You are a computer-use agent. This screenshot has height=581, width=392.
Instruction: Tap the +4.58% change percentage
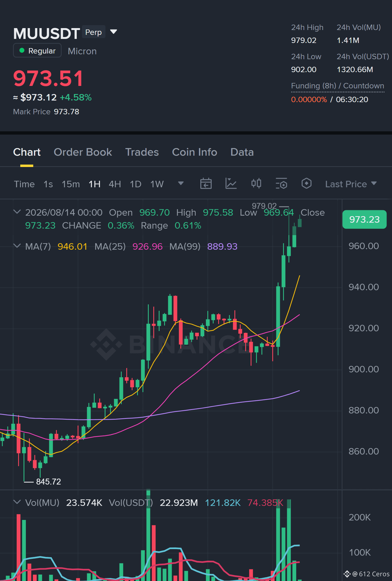76,97
